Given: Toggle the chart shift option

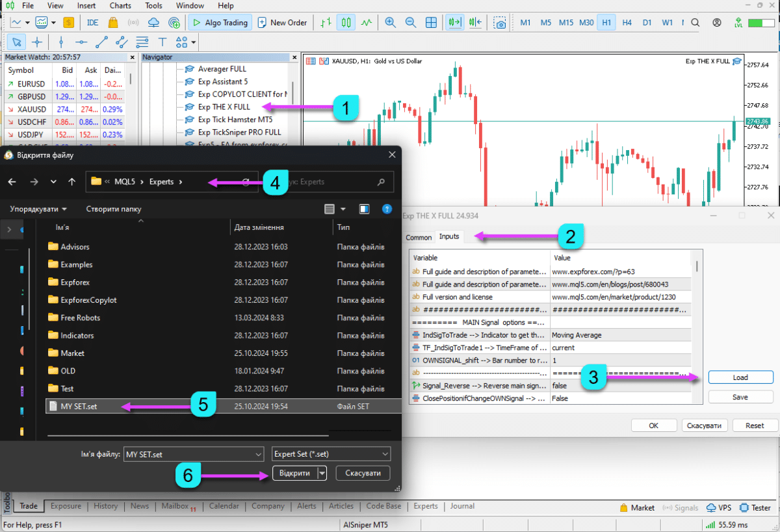Looking at the screenshot, I should (x=474, y=23).
